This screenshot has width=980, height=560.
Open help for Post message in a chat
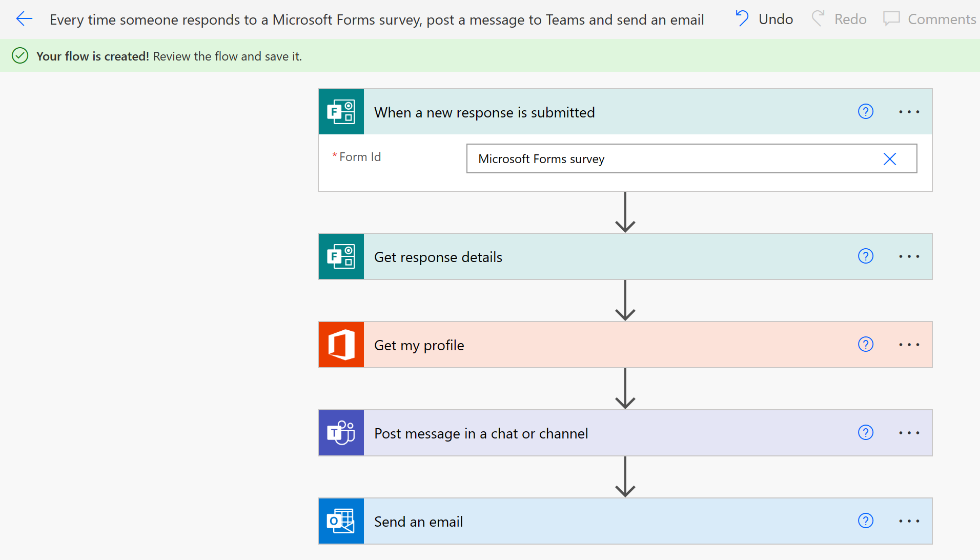865,432
